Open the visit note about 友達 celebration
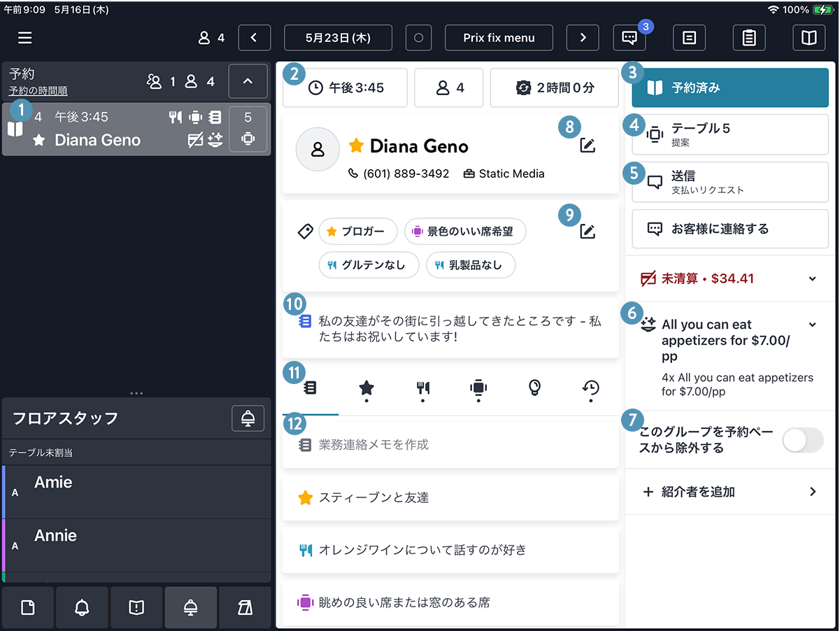Screen dimensions: 840x631 [450, 328]
